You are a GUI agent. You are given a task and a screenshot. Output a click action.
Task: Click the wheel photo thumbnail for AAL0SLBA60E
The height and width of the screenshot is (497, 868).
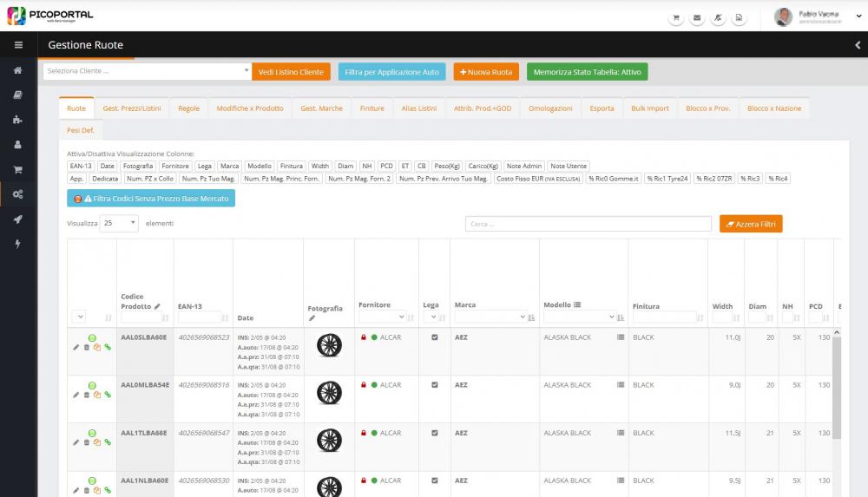[x=329, y=345]
